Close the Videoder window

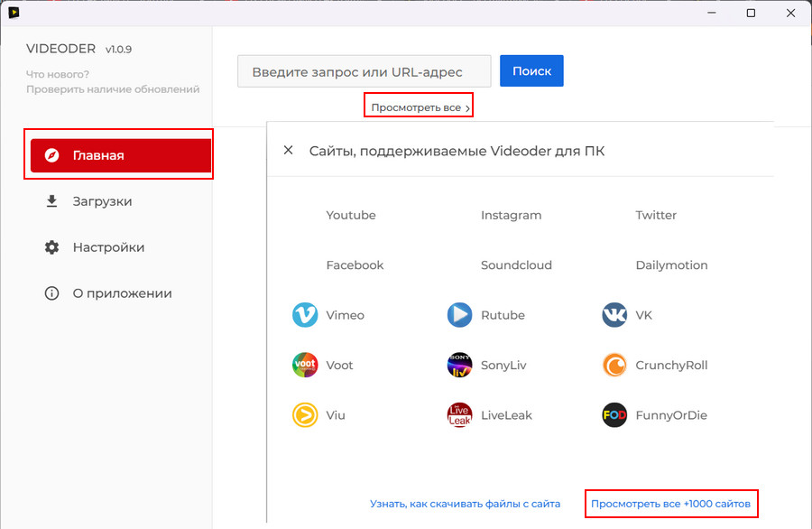[790, 13]
